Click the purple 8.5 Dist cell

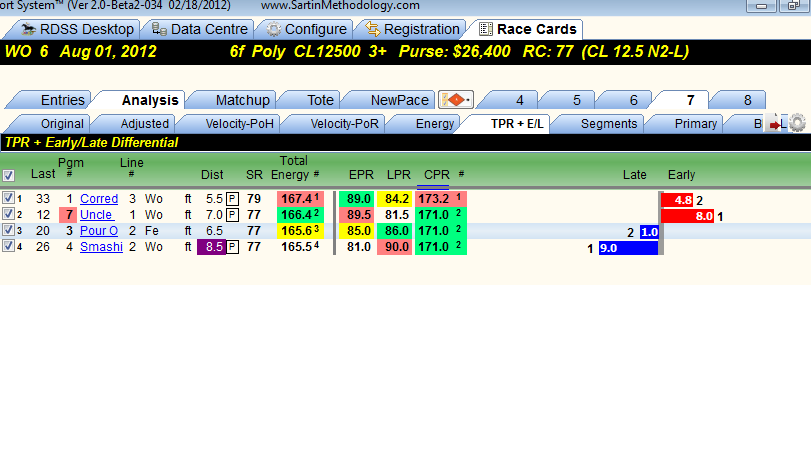tap(212, 247)
